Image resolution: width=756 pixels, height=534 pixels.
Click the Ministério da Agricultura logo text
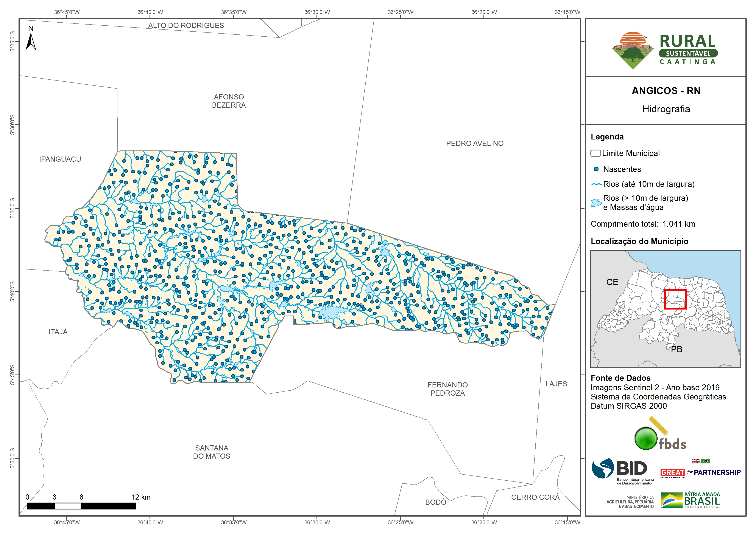pos(630,502)
